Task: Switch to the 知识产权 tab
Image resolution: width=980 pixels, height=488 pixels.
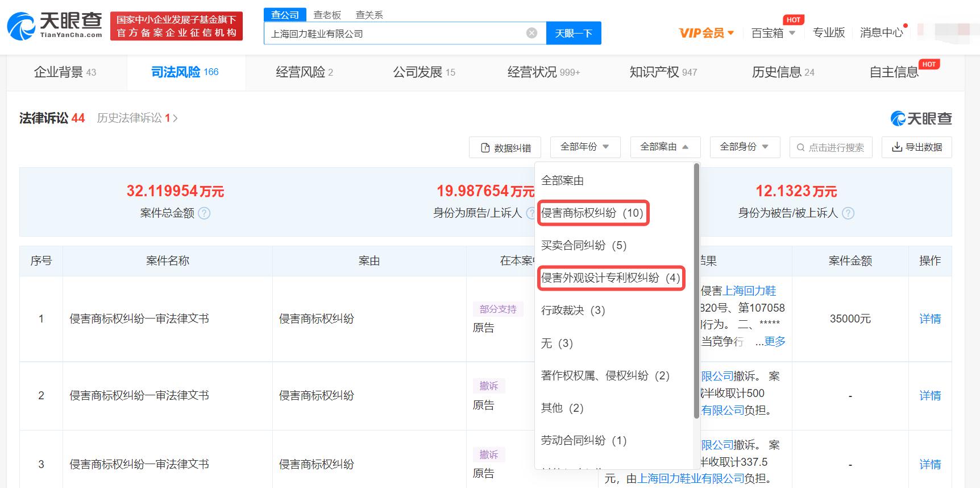Action: [663, 72]
